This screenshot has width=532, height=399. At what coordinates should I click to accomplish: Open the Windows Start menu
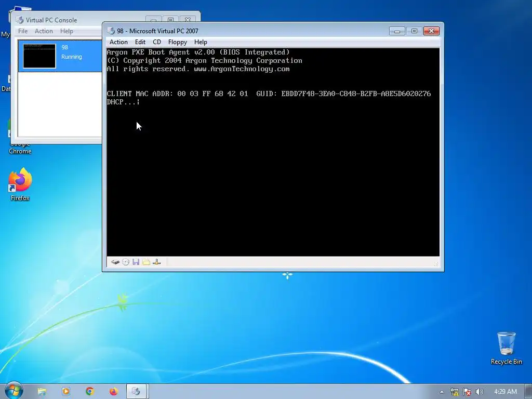[x=14, y=391]
